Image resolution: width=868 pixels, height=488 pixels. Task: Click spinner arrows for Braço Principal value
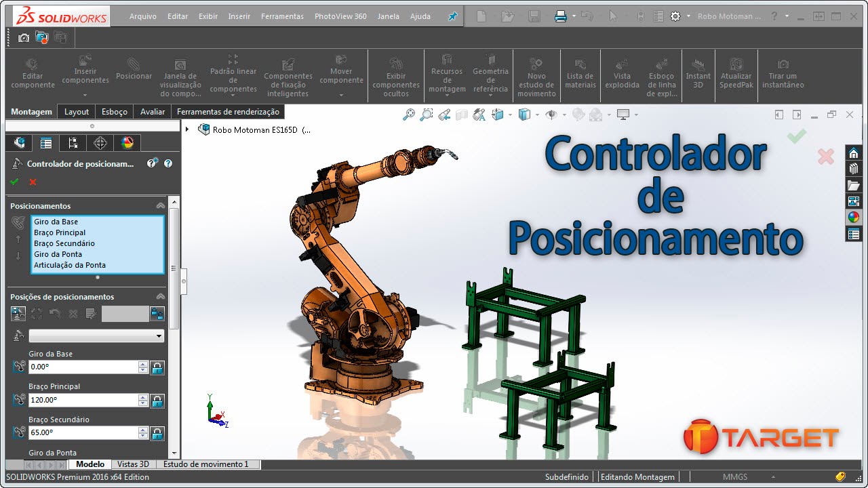point(143,400)
